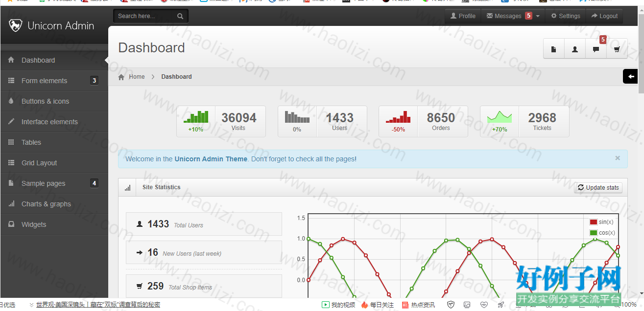Open 我的视频 in the browser status bar
644x311 pixels.
[338, 305]
